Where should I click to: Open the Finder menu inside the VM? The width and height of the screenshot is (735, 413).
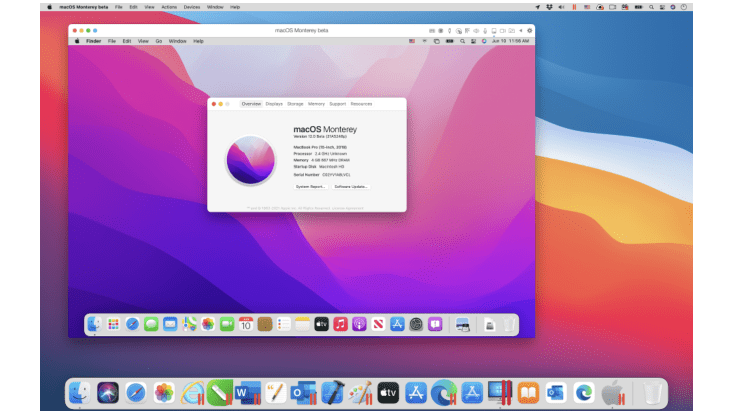click(x=94, y=41)
